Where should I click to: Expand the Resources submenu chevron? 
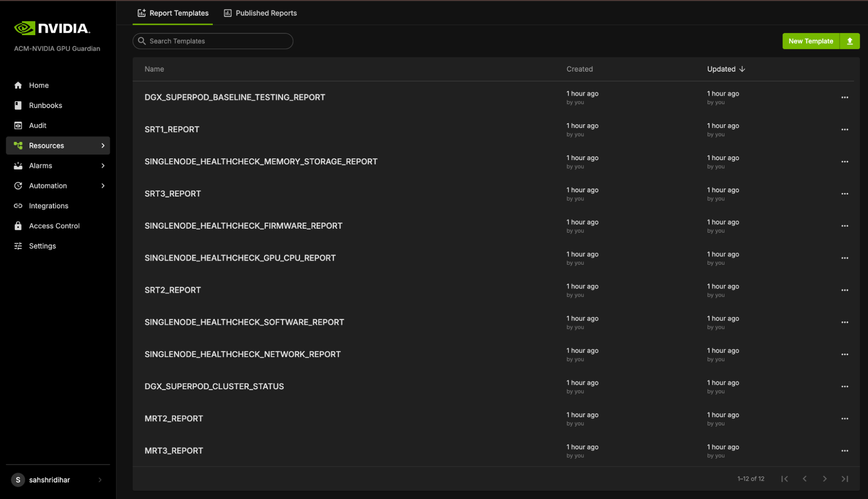click(103, 145)
